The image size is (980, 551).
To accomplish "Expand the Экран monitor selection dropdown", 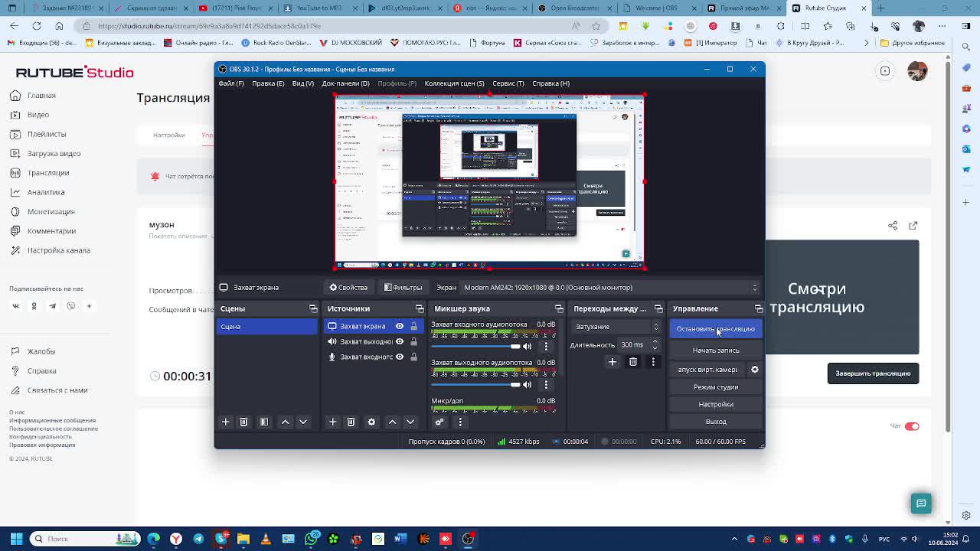I will point(609,288).
